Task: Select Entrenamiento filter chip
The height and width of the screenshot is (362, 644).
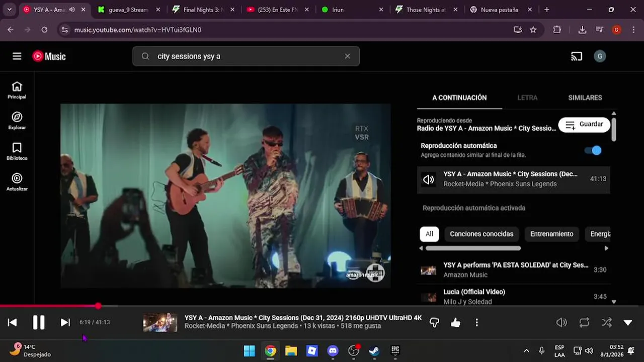Action: pyautogui.click(x=551, y=234)
